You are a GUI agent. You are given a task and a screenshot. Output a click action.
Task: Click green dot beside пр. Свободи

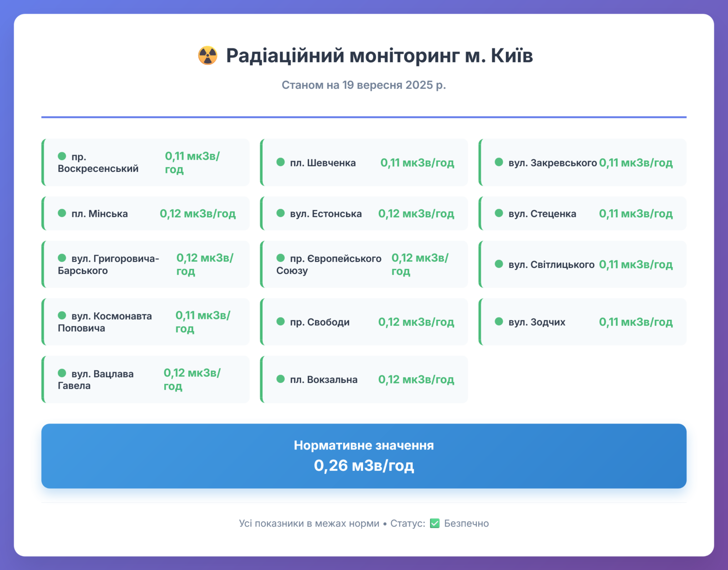pyautogui.click(x=281, y=322)
